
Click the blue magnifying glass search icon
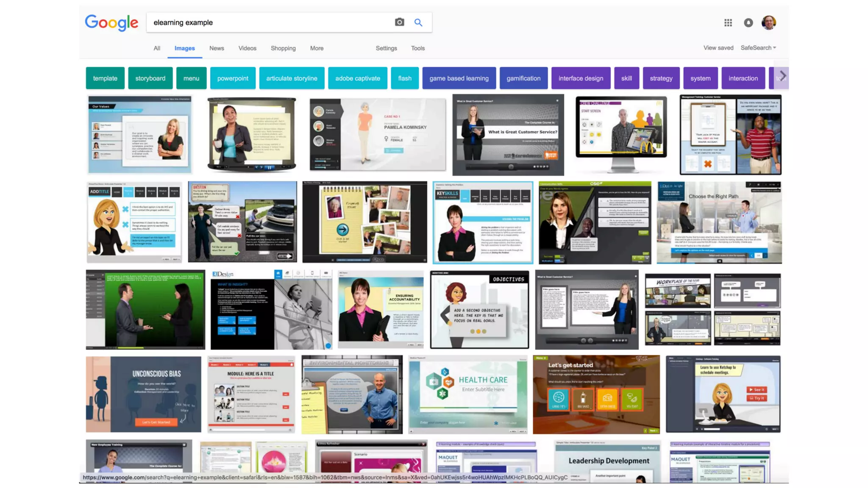pos(418,22)
